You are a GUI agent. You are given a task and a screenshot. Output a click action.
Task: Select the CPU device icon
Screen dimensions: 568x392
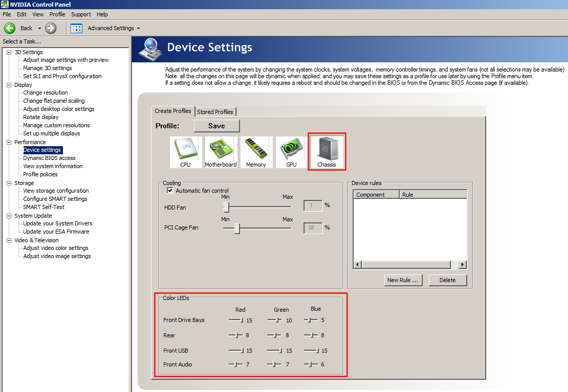(185, 152)
